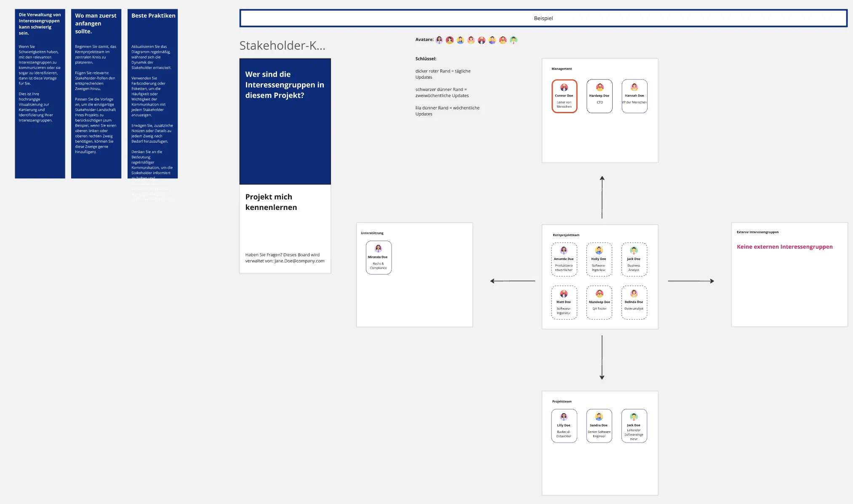Click the 'Keine externen Interessengruppen' pink text
This screenshot has height=504, width=853.
[784, 247]
